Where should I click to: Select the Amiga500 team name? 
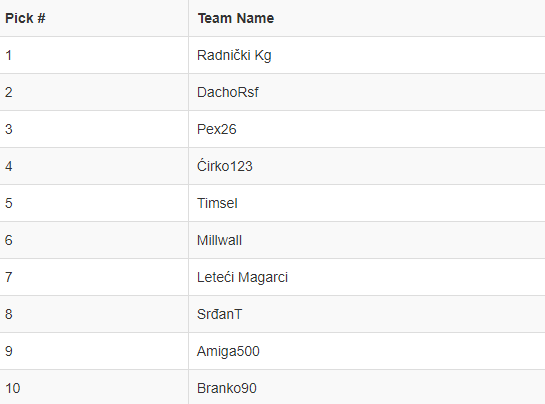[x=228, y=352]
